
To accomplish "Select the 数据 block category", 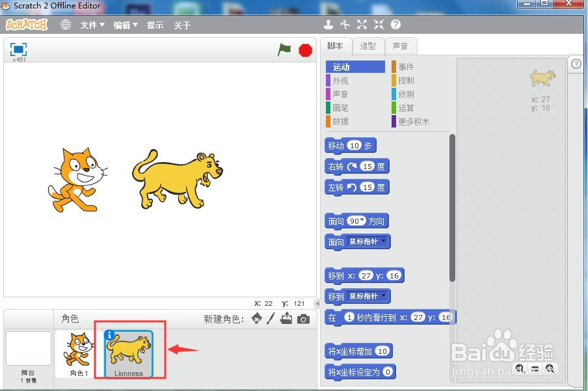I will point(355,121).
